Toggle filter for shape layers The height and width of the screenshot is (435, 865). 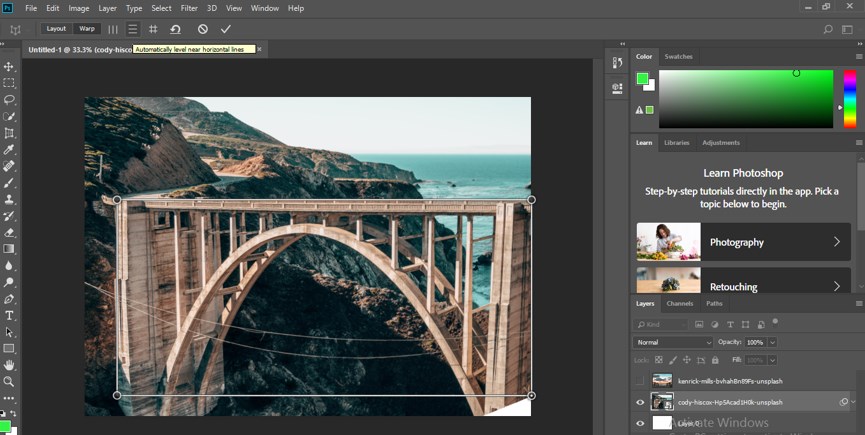745,325
